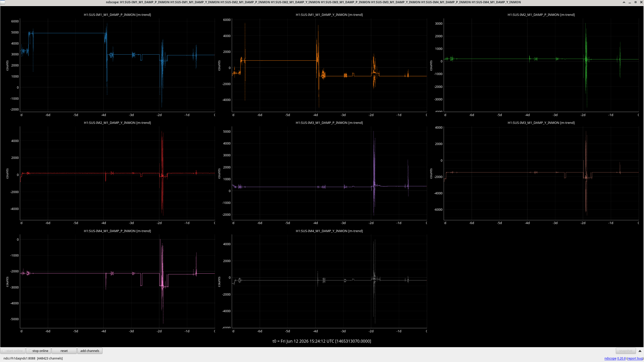Click the counts axis label of IM1 Y plot
This screenshot has width=644, height=362.
click(x=219, y=65)
